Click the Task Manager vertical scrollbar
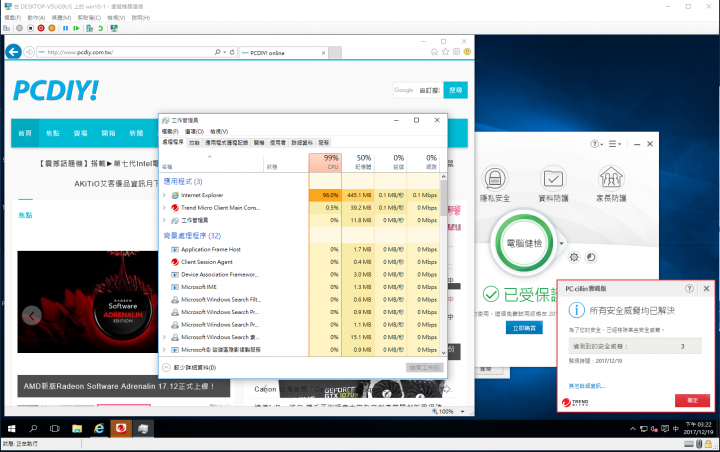The width and height of the screenshot is (720, 452). (443, 265)
